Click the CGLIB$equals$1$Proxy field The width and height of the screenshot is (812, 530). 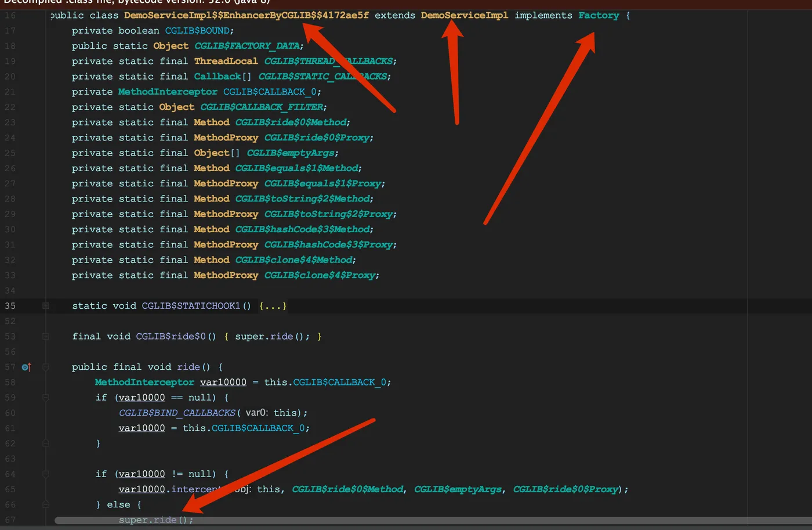pyautogui.click(x=323, y=183)
